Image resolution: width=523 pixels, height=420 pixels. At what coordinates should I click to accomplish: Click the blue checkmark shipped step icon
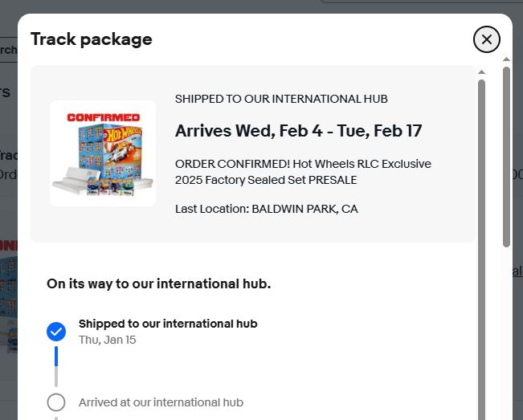coord(56,331)
